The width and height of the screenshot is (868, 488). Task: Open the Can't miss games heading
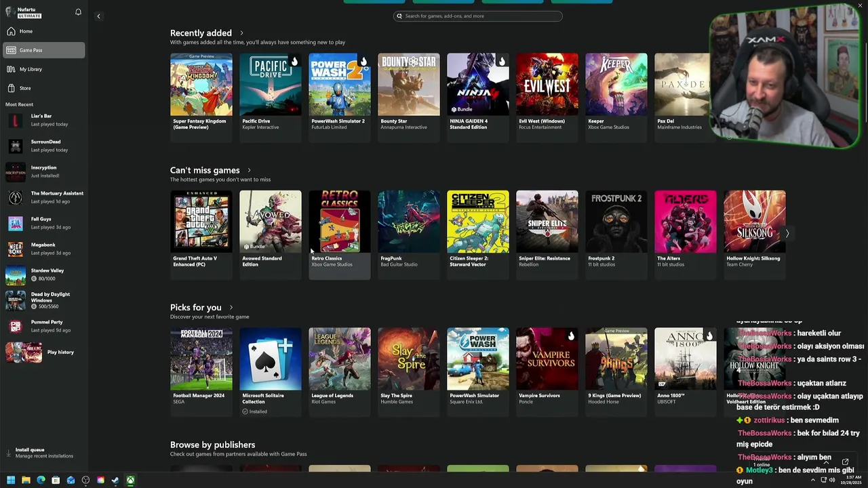(205, 171)
